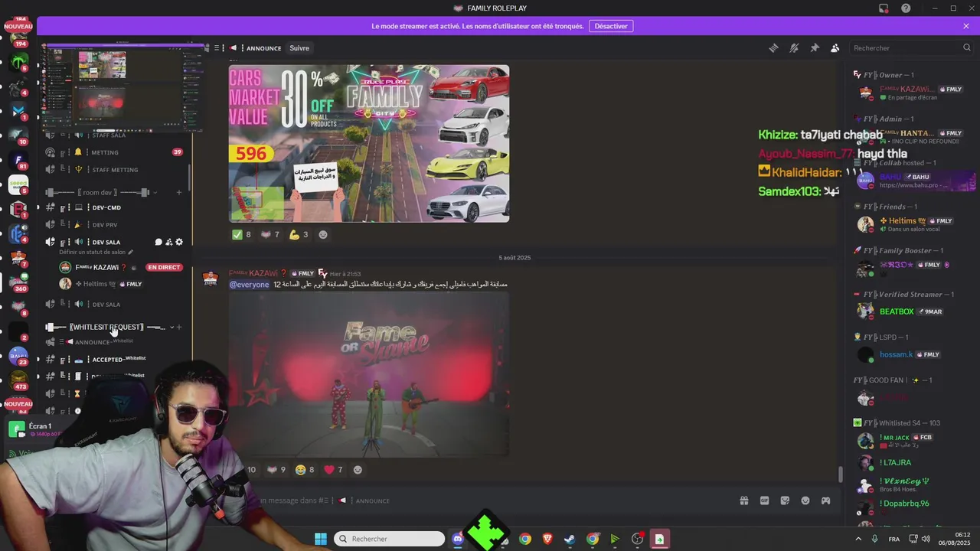The image size is (980, 551).
Task: Open the DEV-CMD text channel
Action: click(x=115, y=207)
